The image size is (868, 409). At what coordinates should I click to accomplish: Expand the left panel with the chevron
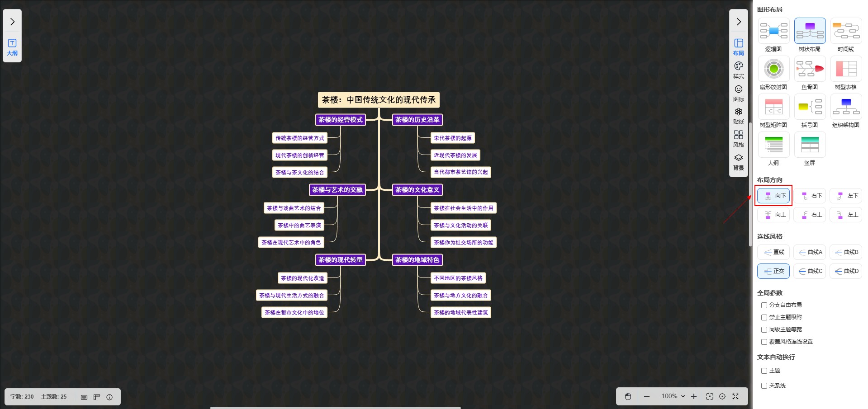[12, 22]
